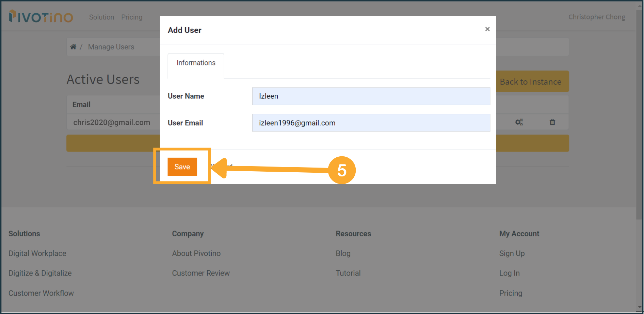644x314 pixels.
Task: Delete user with trash icon
Action: click(x=552, y=122)
